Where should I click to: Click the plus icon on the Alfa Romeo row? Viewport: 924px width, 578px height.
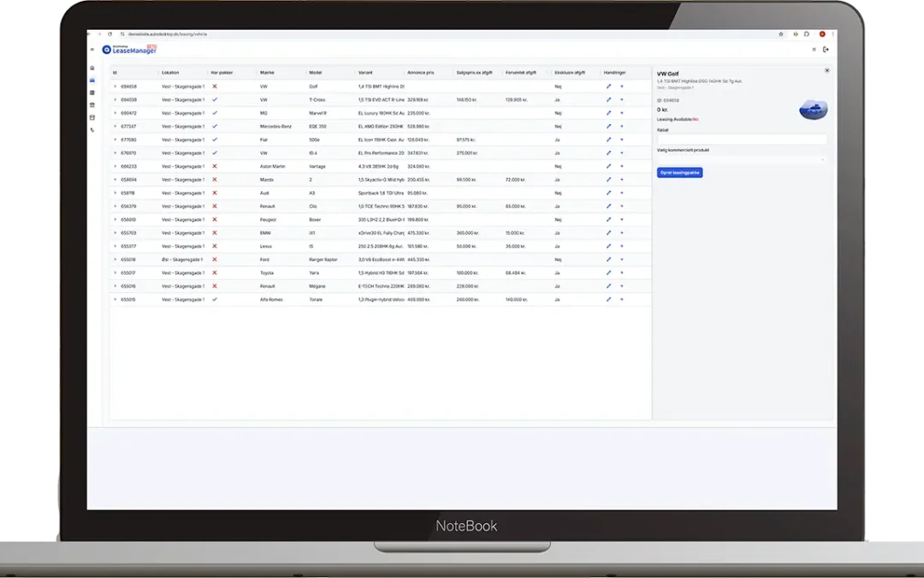622,300
